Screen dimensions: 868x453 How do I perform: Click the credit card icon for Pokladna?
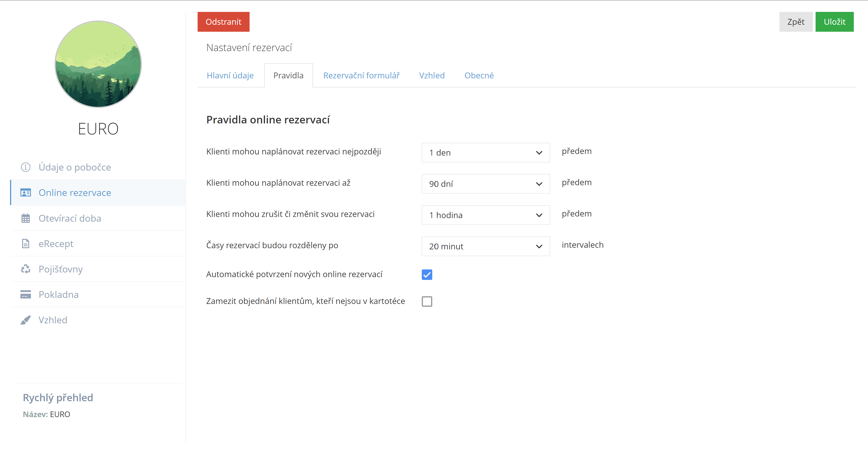tap(26, 294)
